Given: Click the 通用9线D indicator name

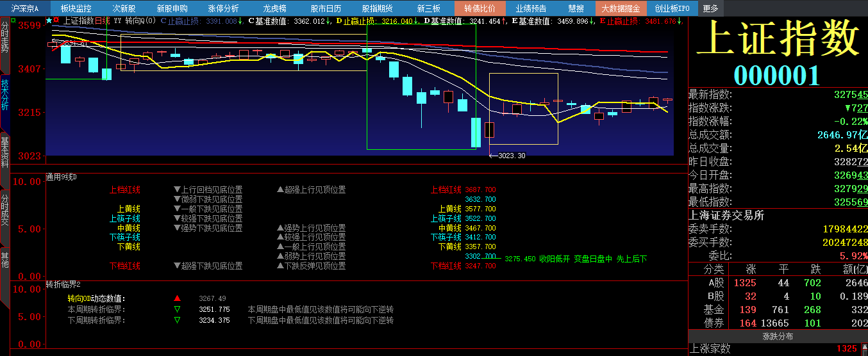Looking at the screenshot, I should [62, 177].
